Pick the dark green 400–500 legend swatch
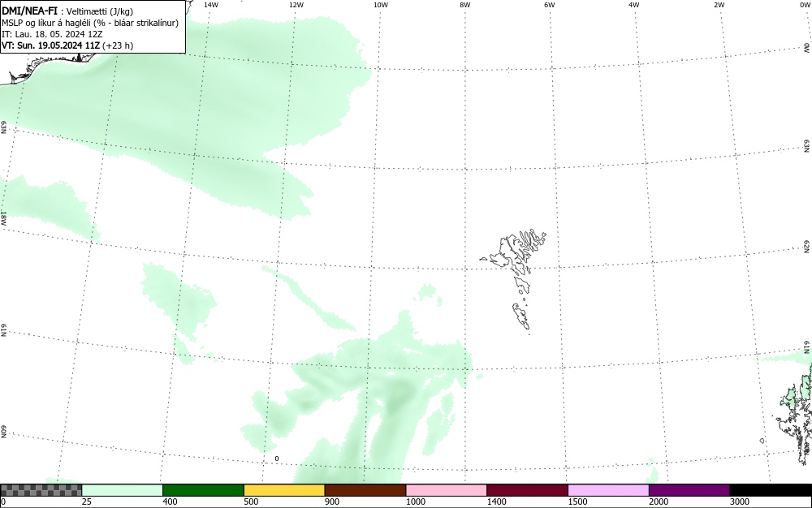812x508 pixels. coord(203,490)
